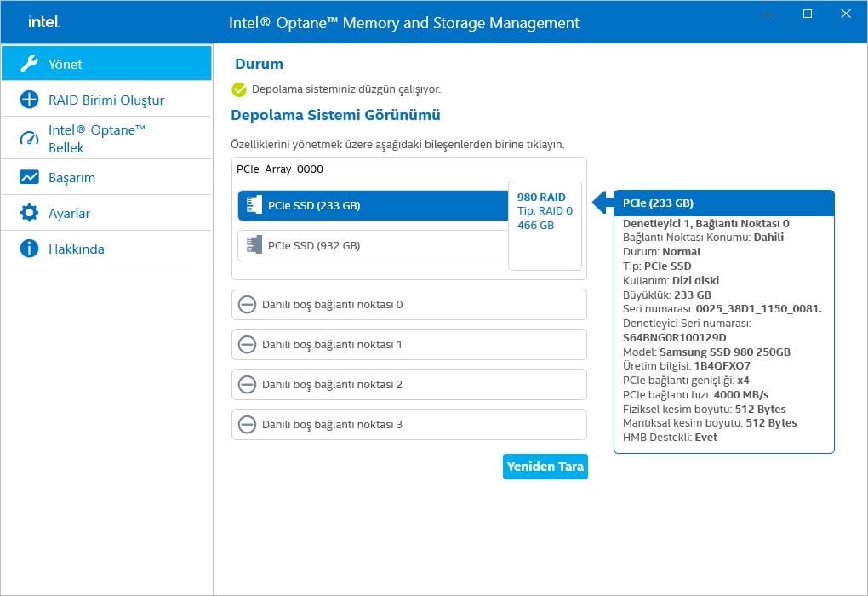Select Dahili boş bağlantı noktası 1
Image resolution: width=868 pixels, height=596 pixels.
tap(408, 345)
